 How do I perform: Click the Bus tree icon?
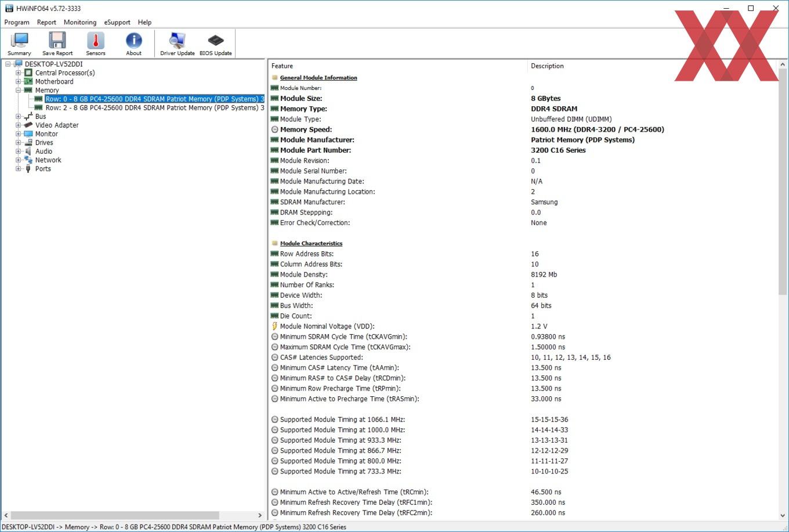28,116
